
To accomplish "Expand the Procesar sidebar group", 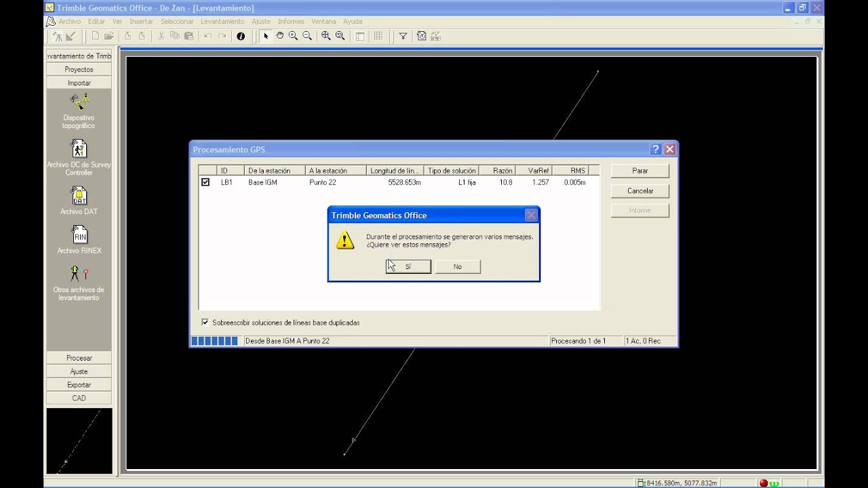I will [79, 358].
